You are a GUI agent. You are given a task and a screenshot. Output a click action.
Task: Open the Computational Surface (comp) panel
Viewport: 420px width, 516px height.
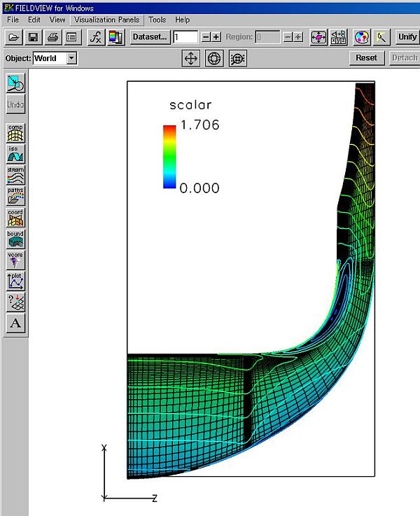click(x=15, y=132)
